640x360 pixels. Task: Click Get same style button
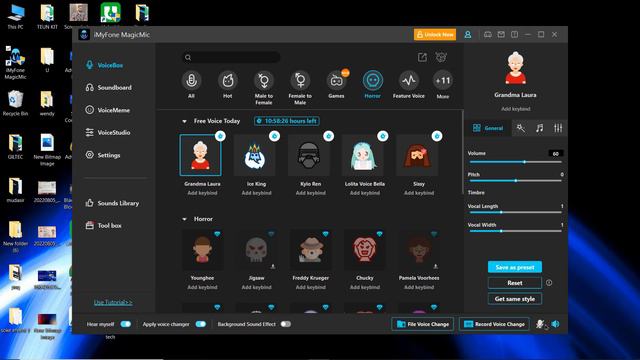(x=515, y=299)
